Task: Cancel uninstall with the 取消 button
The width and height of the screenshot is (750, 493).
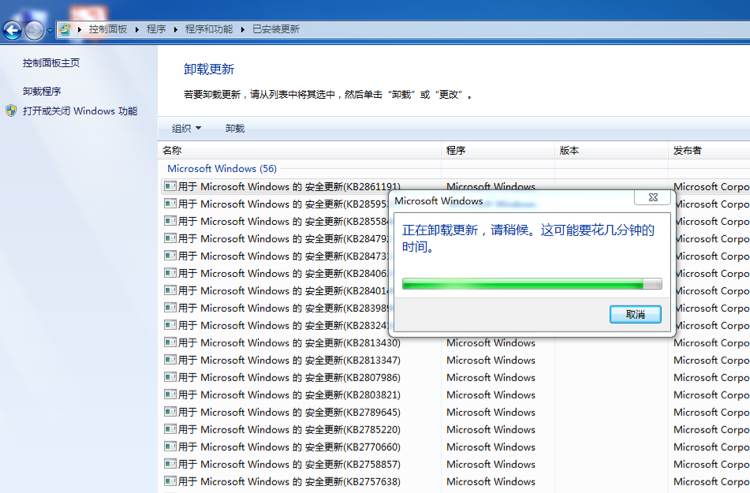Action: coord(635,314)
